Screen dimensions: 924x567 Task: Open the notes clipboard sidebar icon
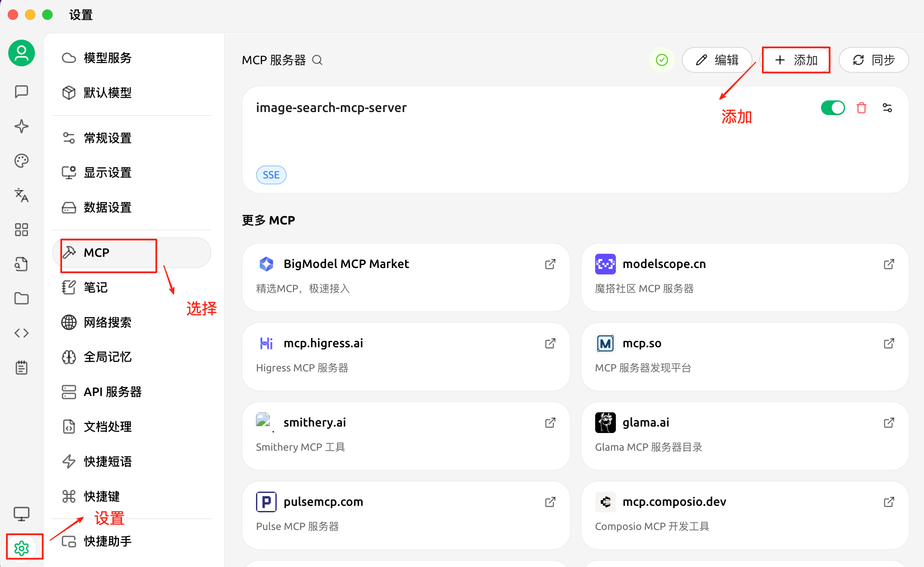(22, 368)
